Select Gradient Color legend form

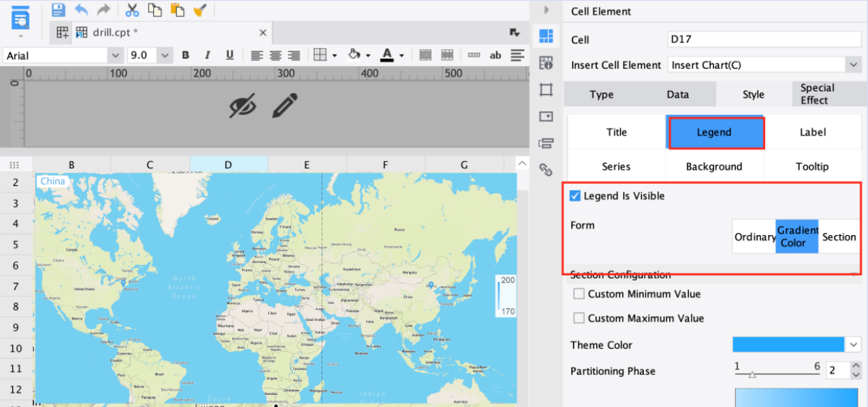pyautogui.click(x=797, y=237)
